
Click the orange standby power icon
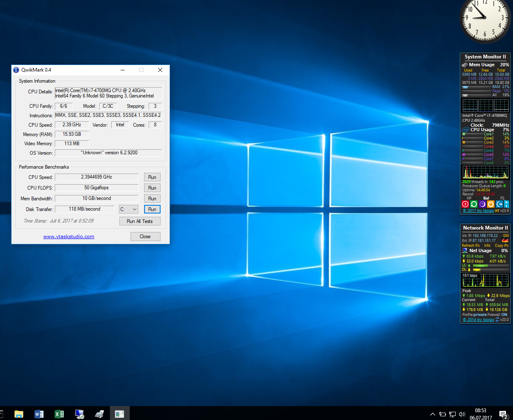coord(491,204)
